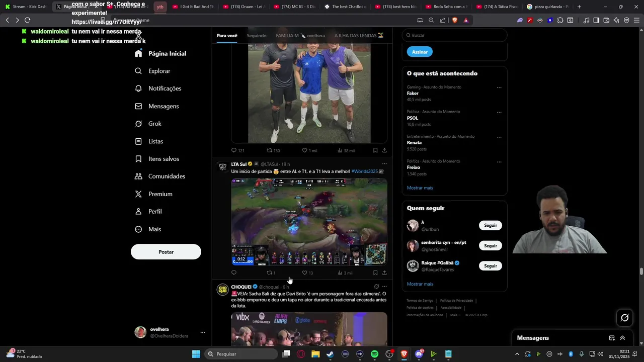Open options for Renata trend
Viewport: 644px width, 362px height.
499,137
